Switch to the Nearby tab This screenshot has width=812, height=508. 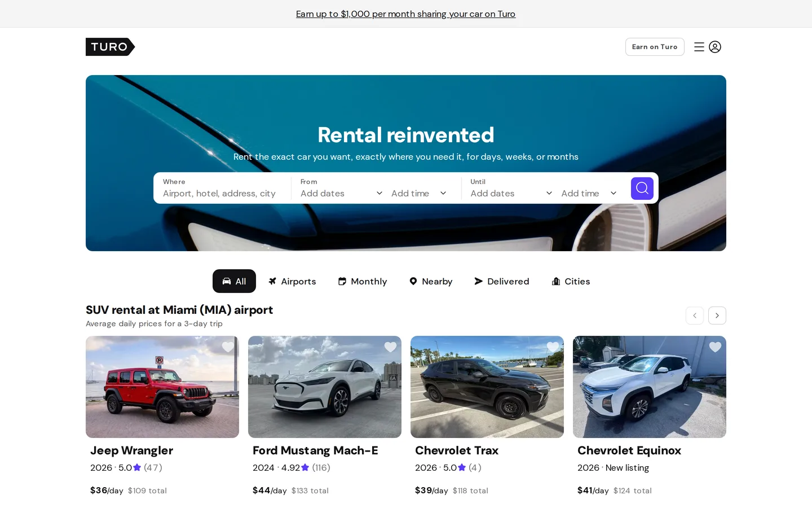click(431, 281)
